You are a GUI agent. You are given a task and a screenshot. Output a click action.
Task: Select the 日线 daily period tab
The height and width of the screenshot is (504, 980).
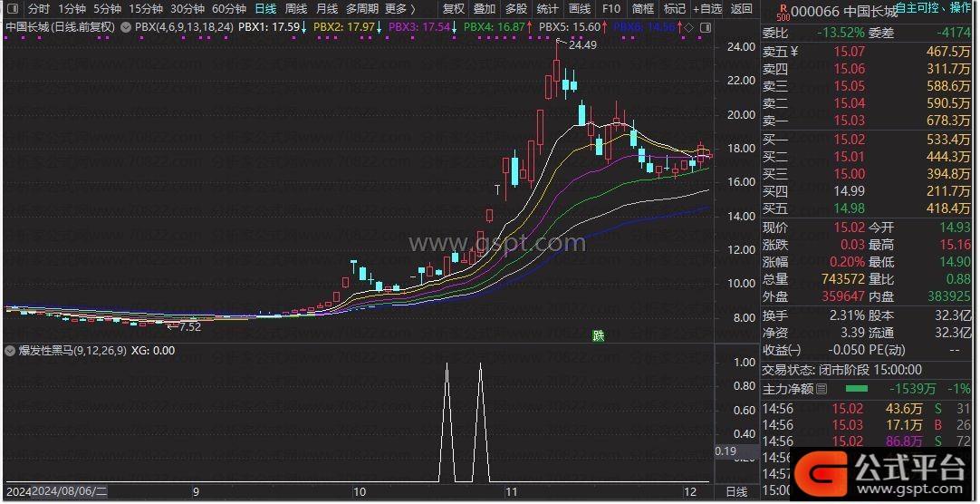pos(265,9)
